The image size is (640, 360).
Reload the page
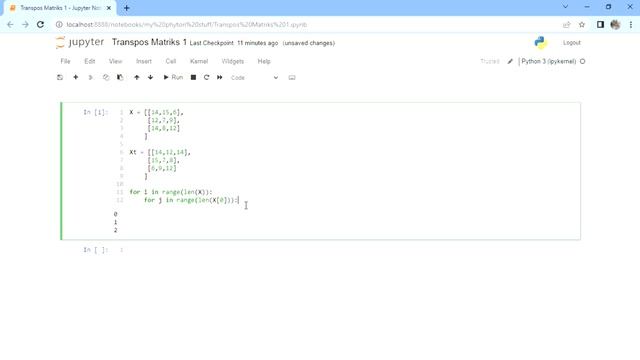40,24
